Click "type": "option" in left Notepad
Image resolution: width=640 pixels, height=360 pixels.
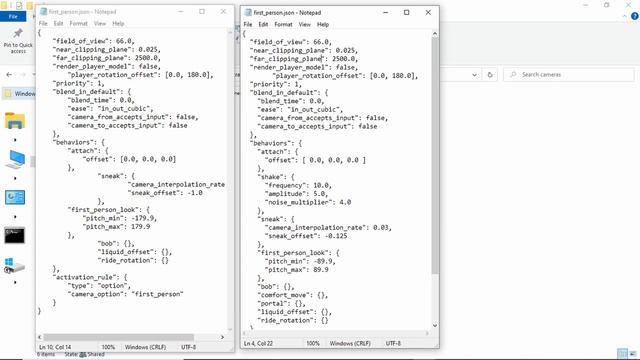coord(99,286)
